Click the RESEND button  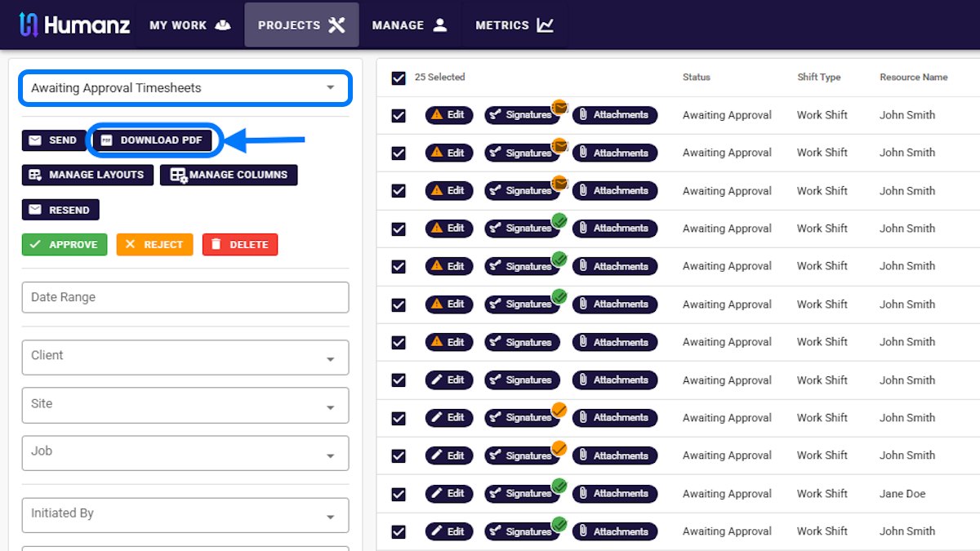(x=60, y=210)
